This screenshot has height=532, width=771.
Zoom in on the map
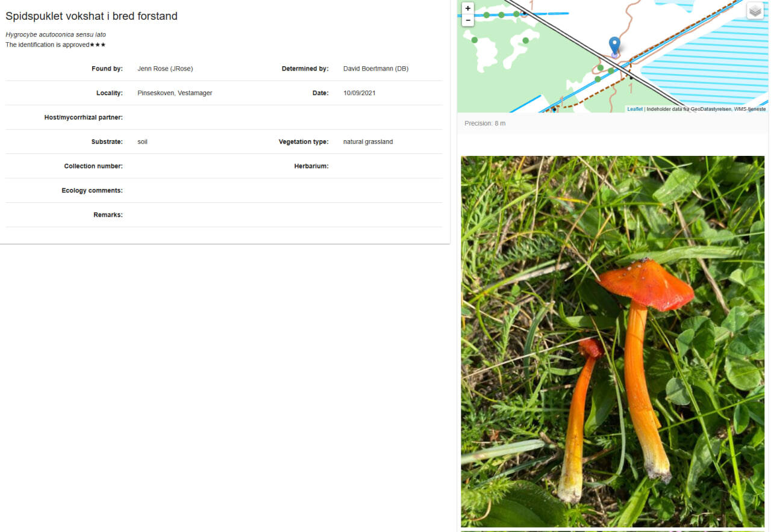click(468, 8)
